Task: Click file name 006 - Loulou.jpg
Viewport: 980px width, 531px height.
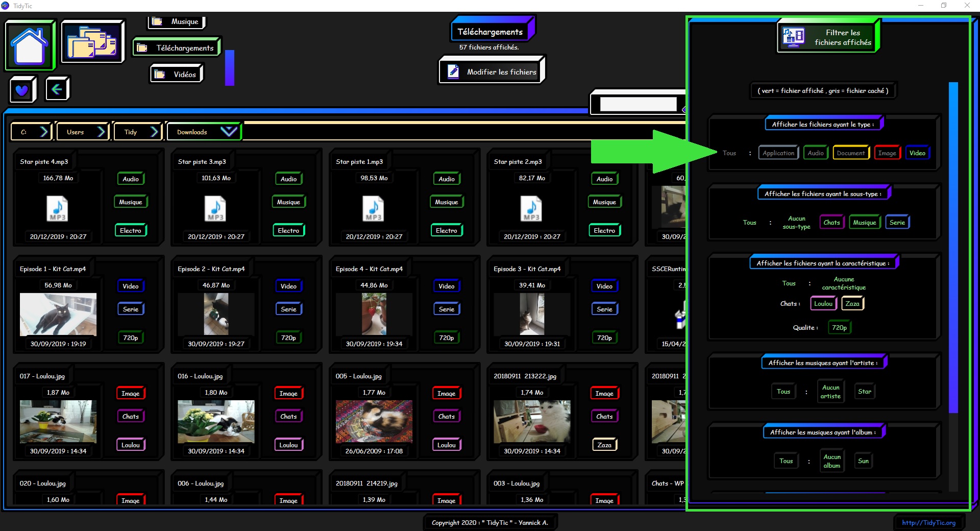Action: pyautogui.click(x=201, y=483)
